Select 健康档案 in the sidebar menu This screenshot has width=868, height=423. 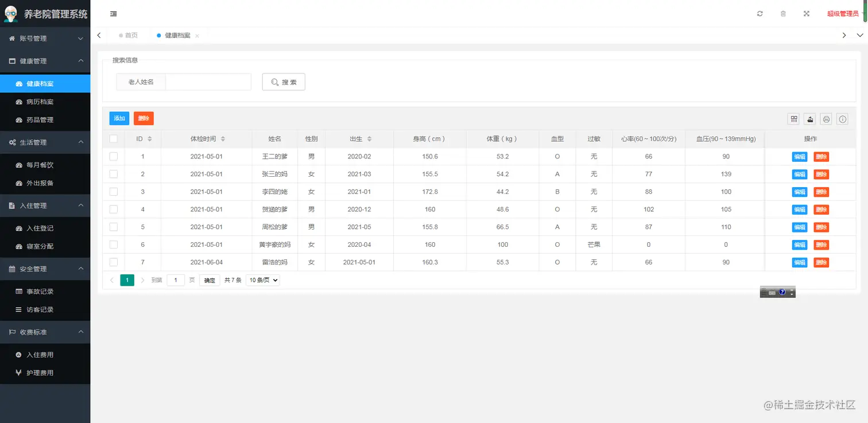(x=45, y=84)
